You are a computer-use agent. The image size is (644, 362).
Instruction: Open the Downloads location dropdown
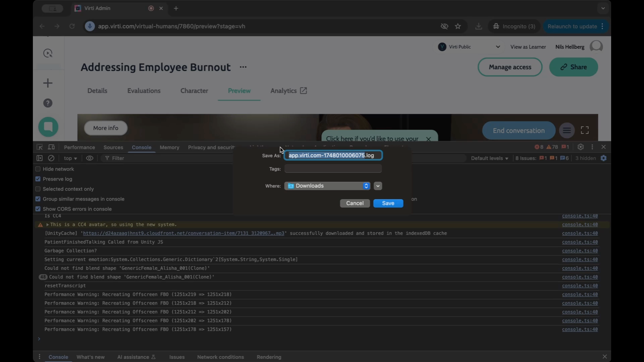327,186
